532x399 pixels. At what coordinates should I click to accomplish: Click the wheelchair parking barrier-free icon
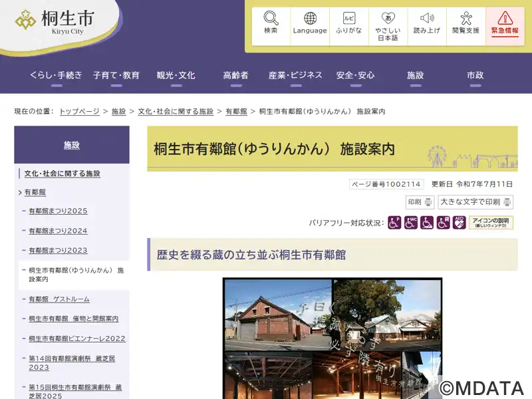point(394,223)
